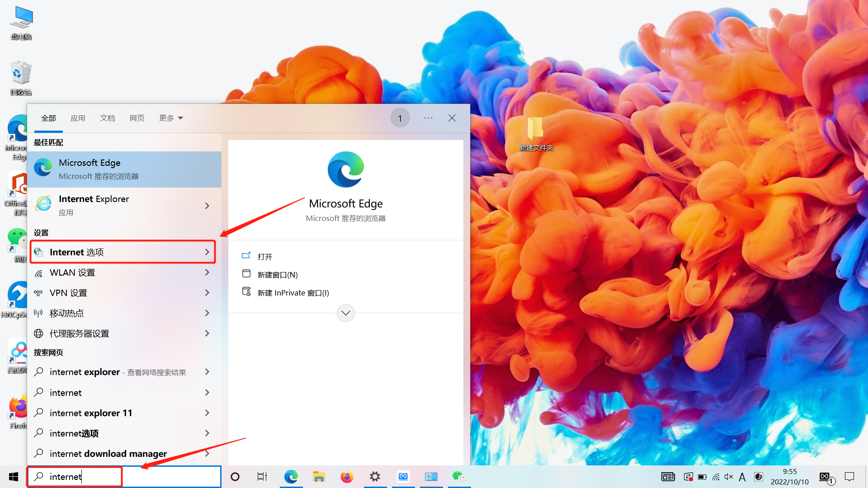The height and width of the screenshot is (488, 868).
Task: Click WeChat icon in the taskbar
Action: 458,476
